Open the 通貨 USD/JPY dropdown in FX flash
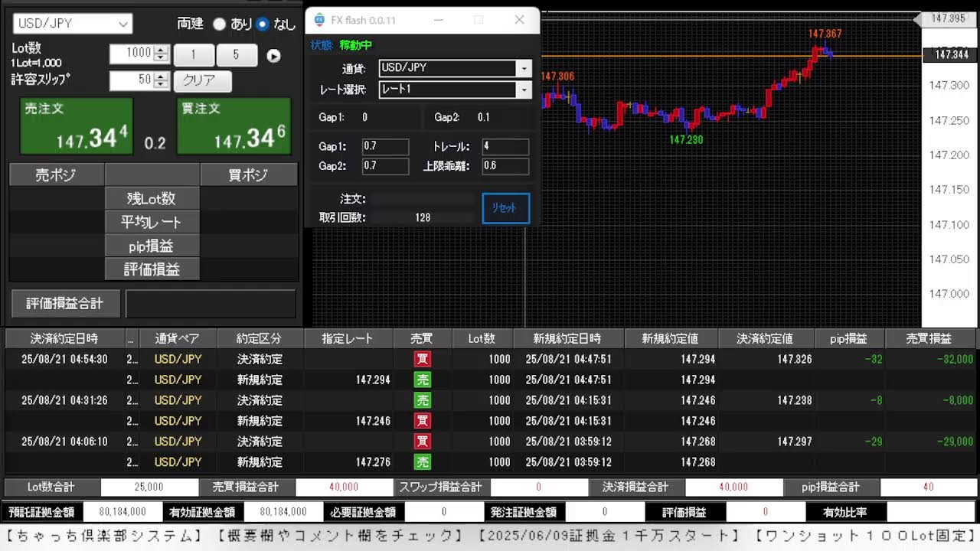 tap(455, 68)
